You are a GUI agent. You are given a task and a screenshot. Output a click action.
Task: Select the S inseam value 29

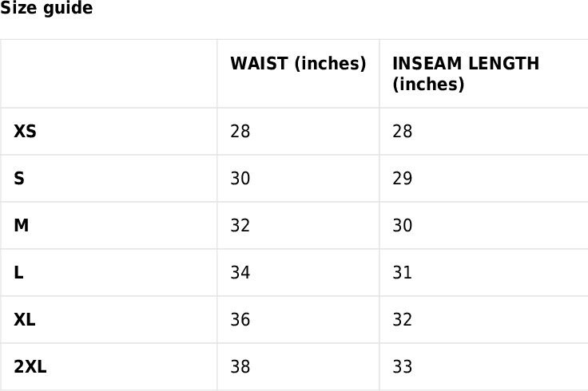point(403,178)
